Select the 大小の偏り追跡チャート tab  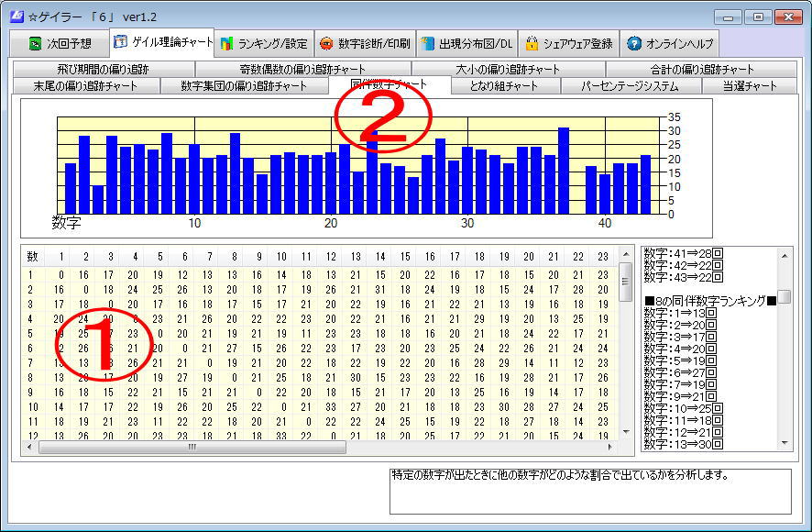coord(508,70)
